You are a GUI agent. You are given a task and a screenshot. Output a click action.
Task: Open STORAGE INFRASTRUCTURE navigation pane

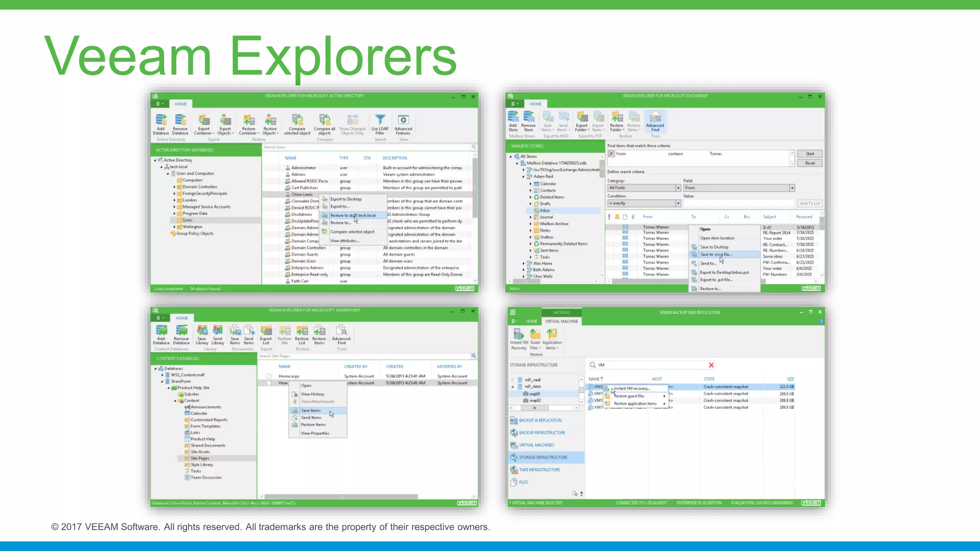tap(546, 457)
